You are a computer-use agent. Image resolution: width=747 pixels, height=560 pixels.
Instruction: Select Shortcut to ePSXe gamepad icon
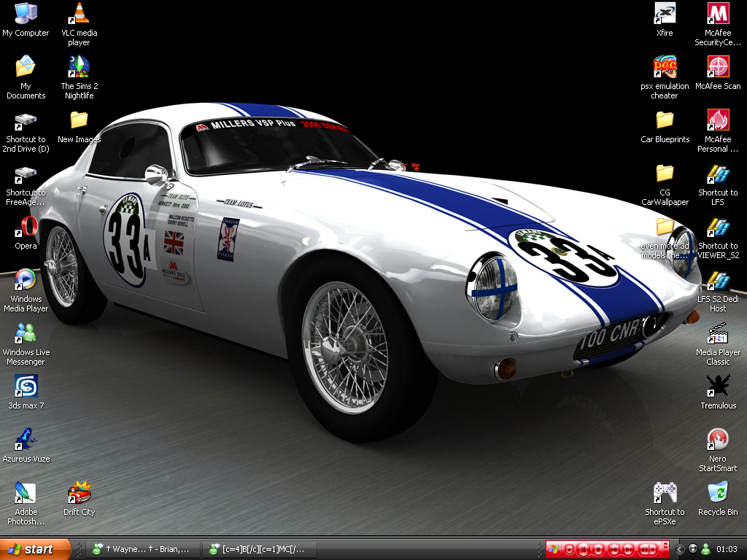(665, 503)
